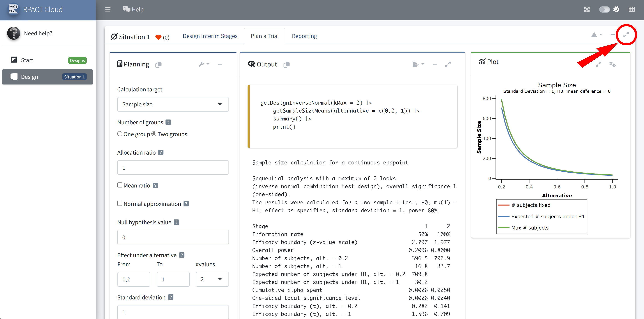Open the #values dropdown
The height and width of the screenshot is (319, 644).
[212, 279]
